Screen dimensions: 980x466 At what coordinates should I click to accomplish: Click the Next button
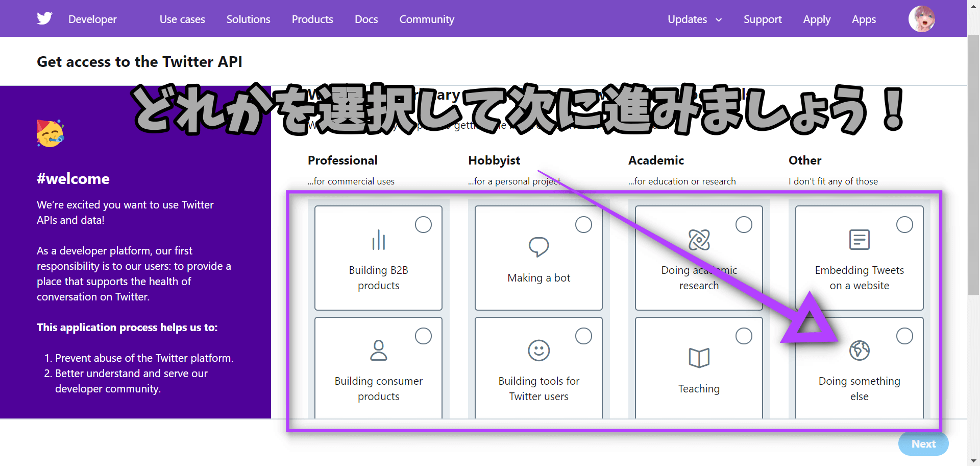923,444
